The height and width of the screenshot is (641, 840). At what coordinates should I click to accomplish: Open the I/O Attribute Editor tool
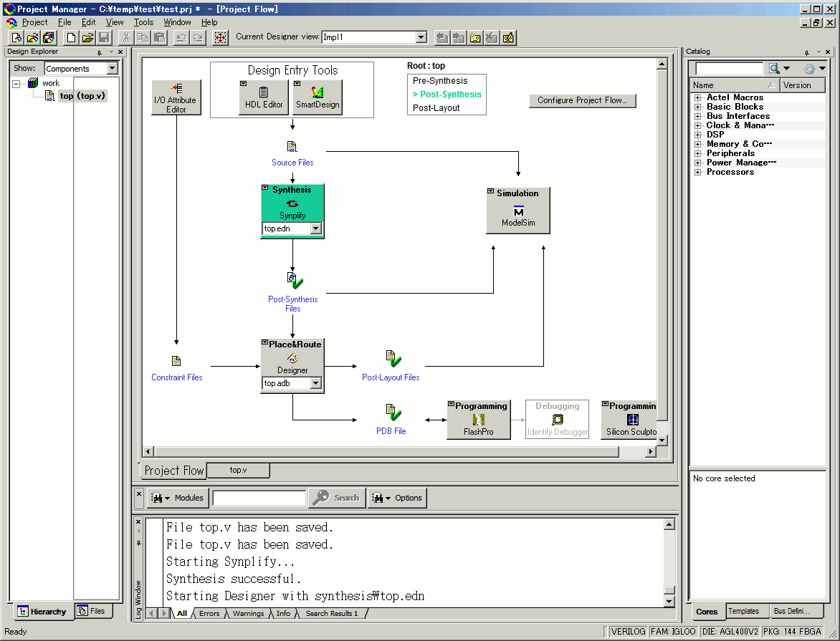click(176, 97)
